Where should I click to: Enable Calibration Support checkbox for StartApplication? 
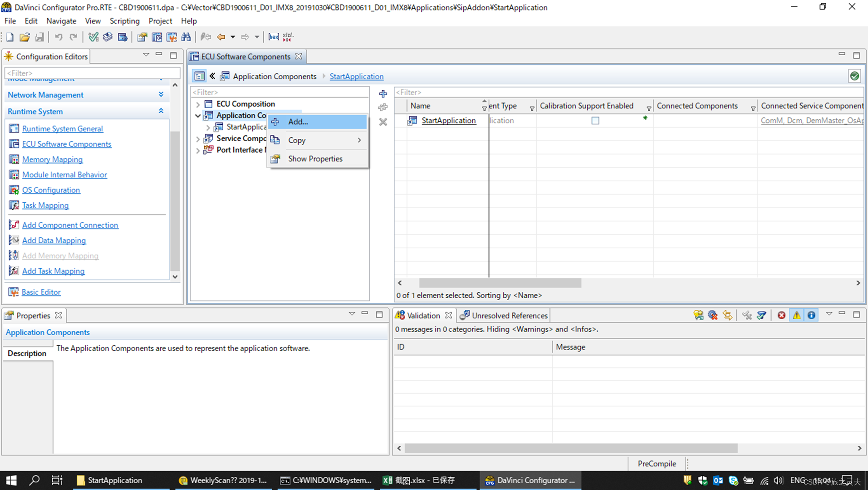595,121
